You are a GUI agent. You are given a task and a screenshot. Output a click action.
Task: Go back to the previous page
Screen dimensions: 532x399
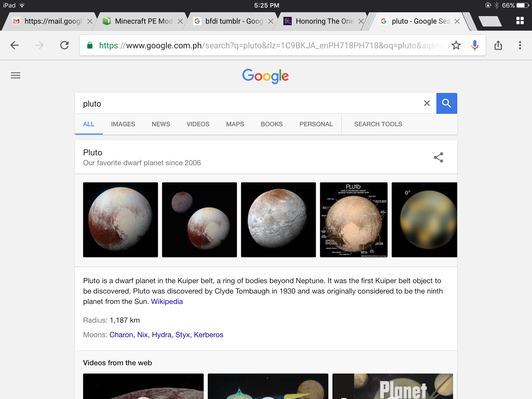tap(15, 45)
